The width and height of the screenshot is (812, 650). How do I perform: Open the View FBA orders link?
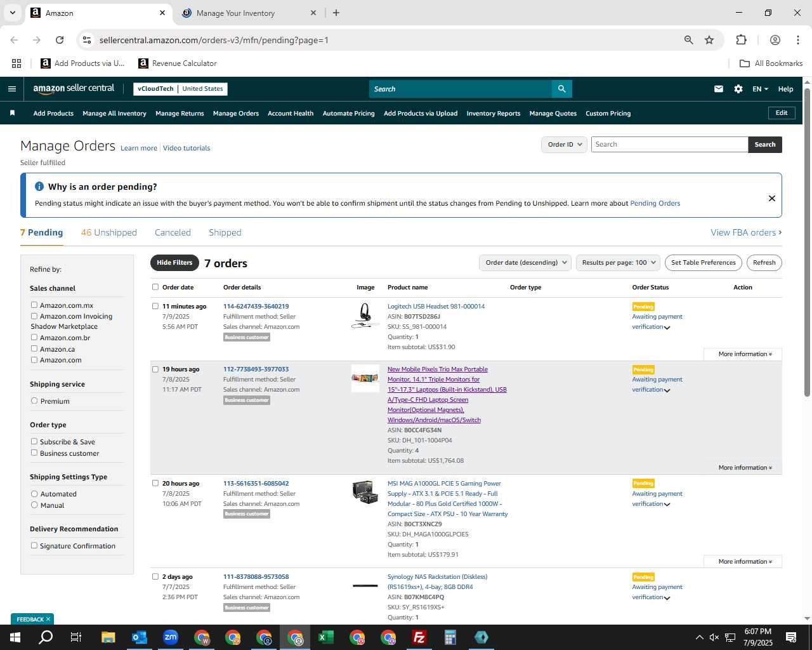(x=746, y=233)
